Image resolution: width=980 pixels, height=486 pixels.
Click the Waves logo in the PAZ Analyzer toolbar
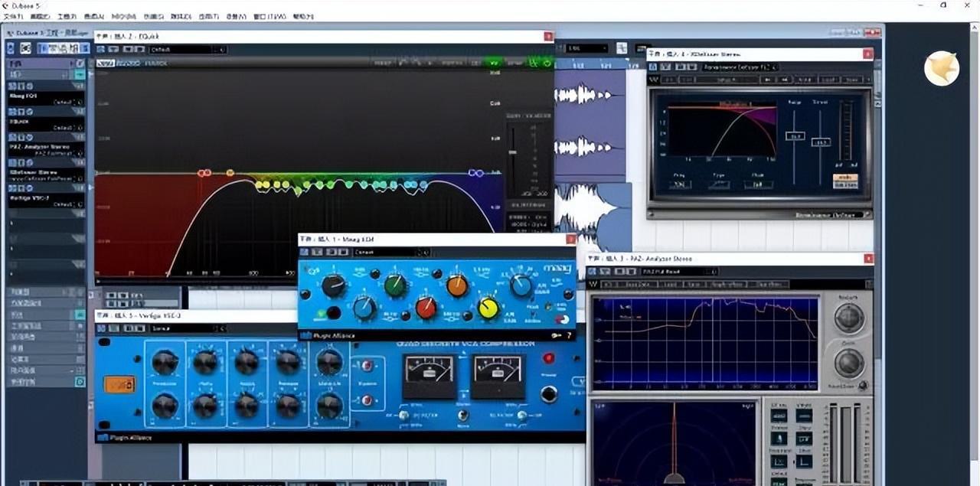point(593,284)
